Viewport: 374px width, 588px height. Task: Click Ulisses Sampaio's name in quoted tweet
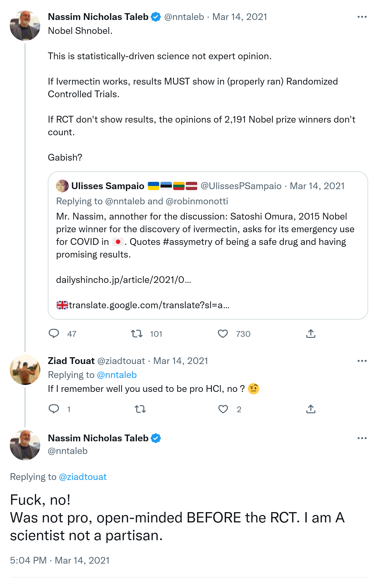coord(108,186)
